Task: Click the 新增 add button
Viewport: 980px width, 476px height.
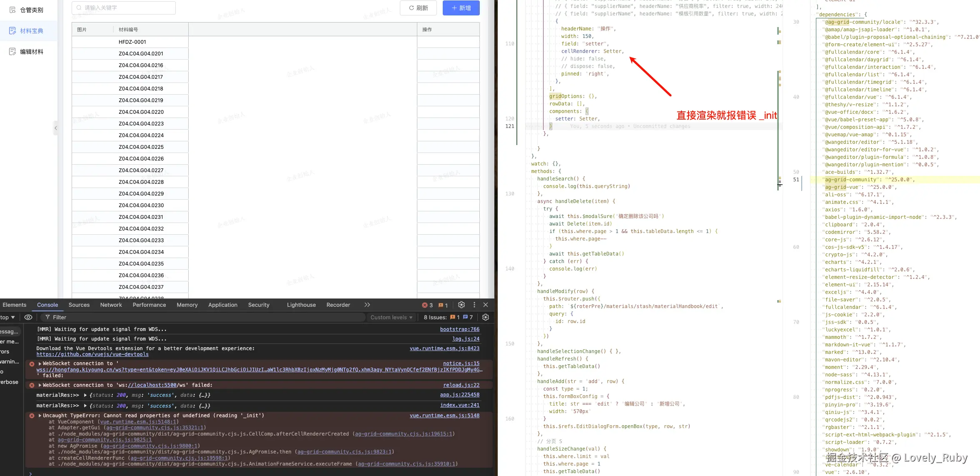Action: [461, 8]
